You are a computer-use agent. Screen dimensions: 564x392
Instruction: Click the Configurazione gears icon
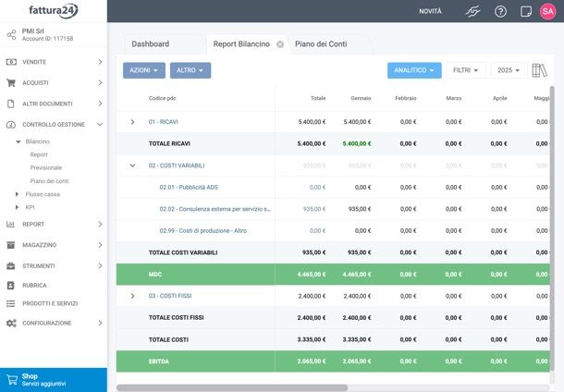point(11,323)
